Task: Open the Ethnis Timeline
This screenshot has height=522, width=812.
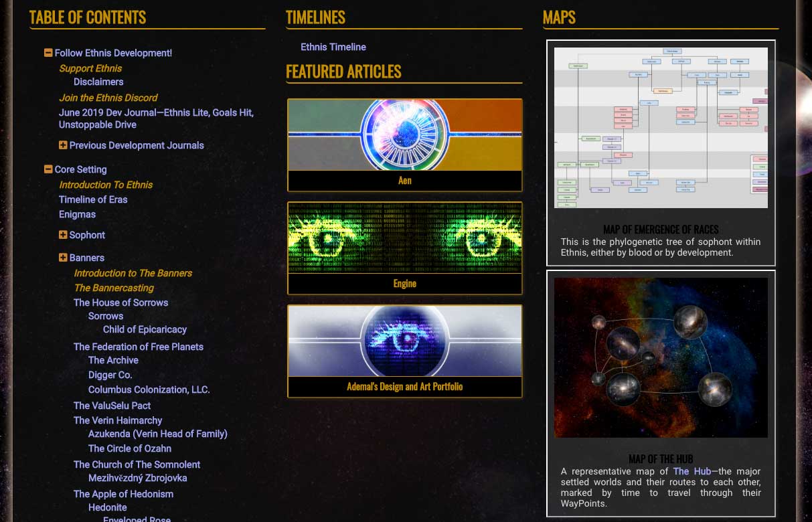Action: 333,47
